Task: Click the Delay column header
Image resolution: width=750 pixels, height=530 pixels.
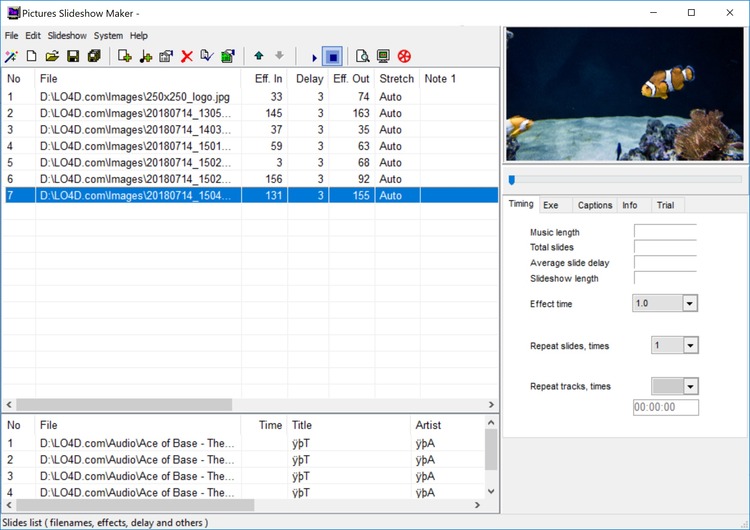Action: coord(308,78)
